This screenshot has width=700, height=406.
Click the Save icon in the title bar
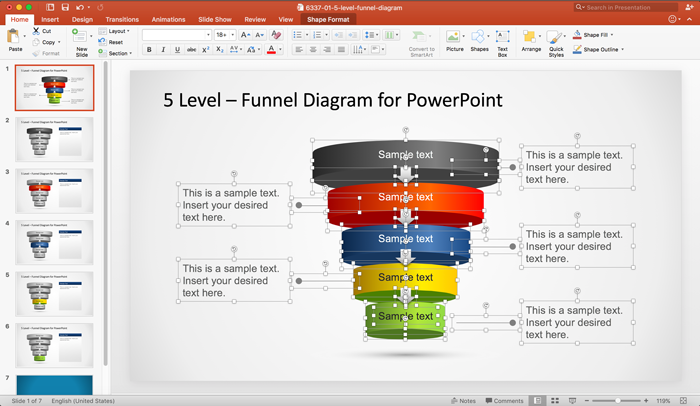pos(65,7)
